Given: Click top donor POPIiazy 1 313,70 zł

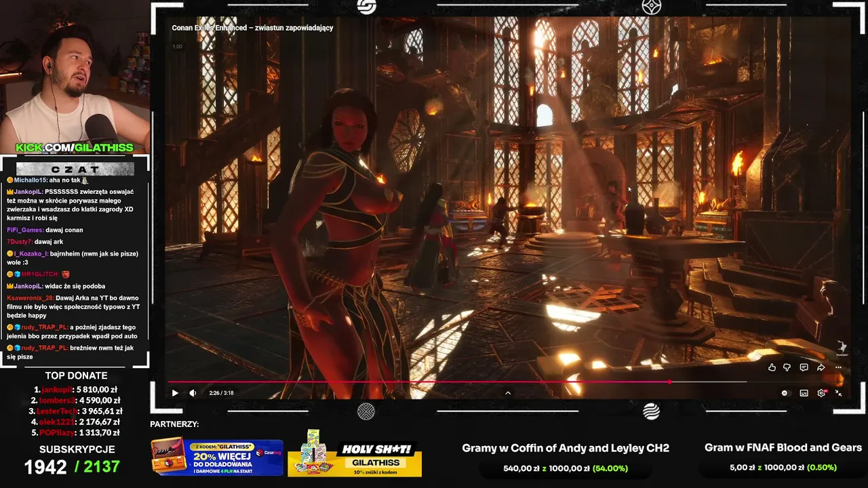Looking at the screenshot, I should pyautogui.click(x=75, y=433).
